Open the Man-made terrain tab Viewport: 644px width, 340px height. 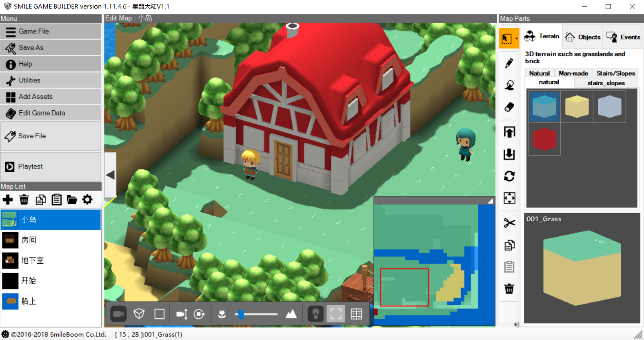click(x=573, y=73)
